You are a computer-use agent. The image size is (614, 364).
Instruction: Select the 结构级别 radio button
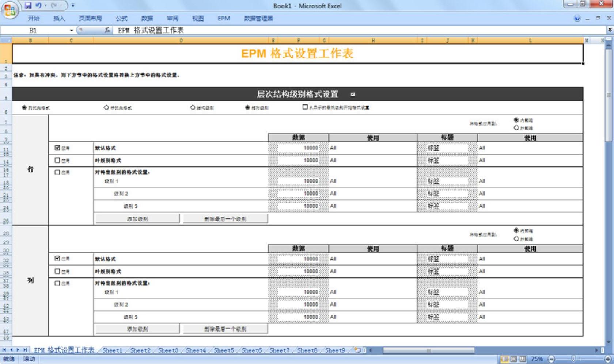click(x=193, y=107)
